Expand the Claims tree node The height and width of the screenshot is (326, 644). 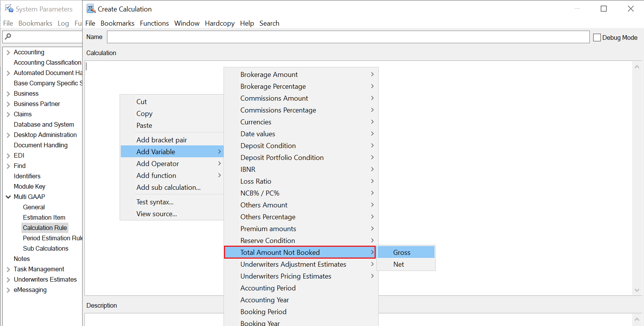[x=8, y=114]
